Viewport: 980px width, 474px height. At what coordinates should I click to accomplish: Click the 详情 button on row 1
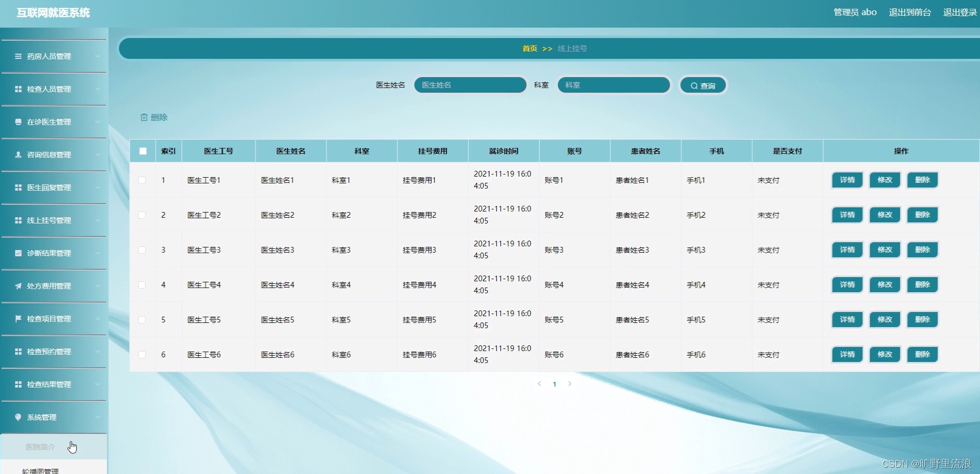tap(847, 180)
